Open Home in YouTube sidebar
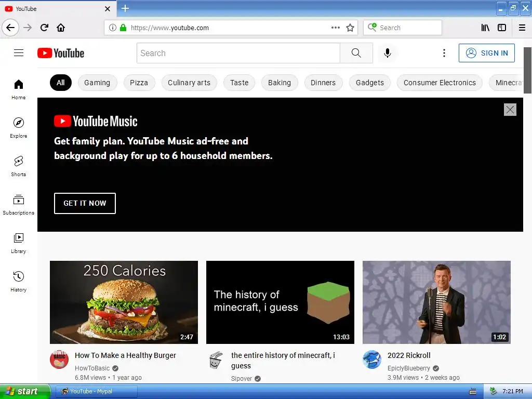 click(x=19, y=89)
